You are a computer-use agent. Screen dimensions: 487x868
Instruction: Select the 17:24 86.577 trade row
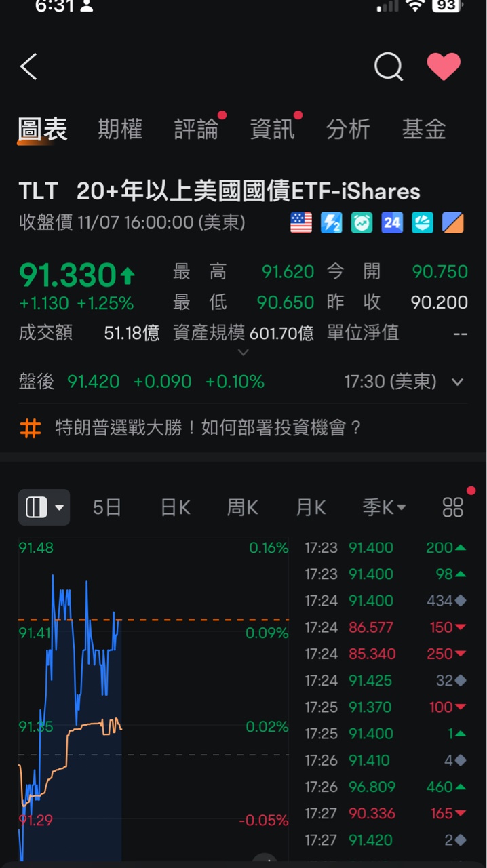point(385,627)
